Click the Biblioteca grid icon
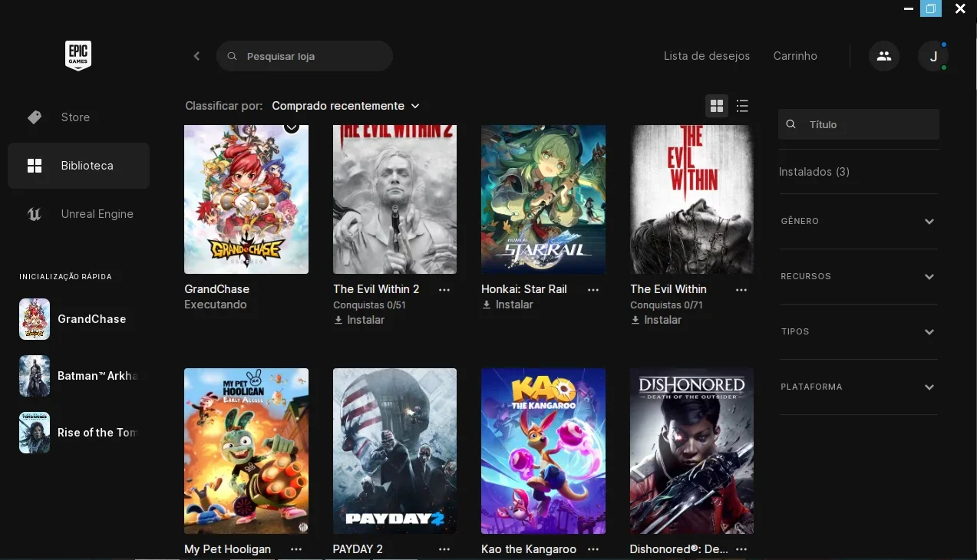This screenshot has height=560, width=977. [x=35, y=166]
